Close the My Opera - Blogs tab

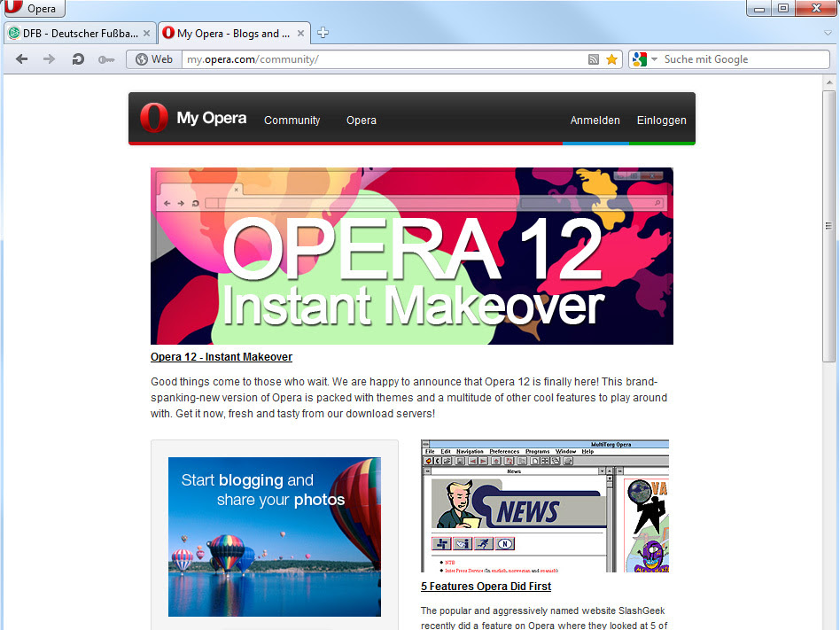tap(300, 33)
